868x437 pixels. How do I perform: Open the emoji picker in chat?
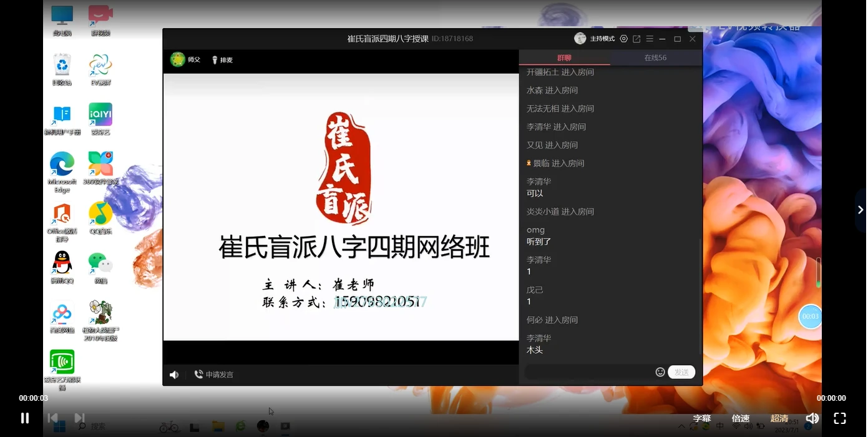[x=660, y=372]
